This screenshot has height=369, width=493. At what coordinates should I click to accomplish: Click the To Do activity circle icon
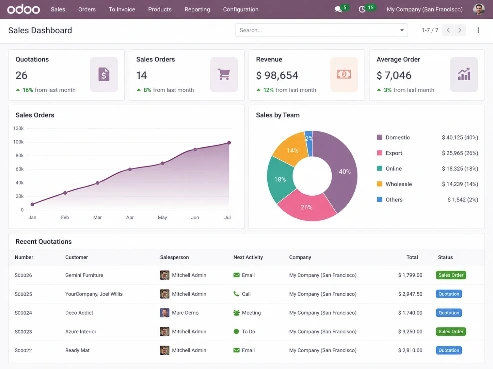(236, 331)
